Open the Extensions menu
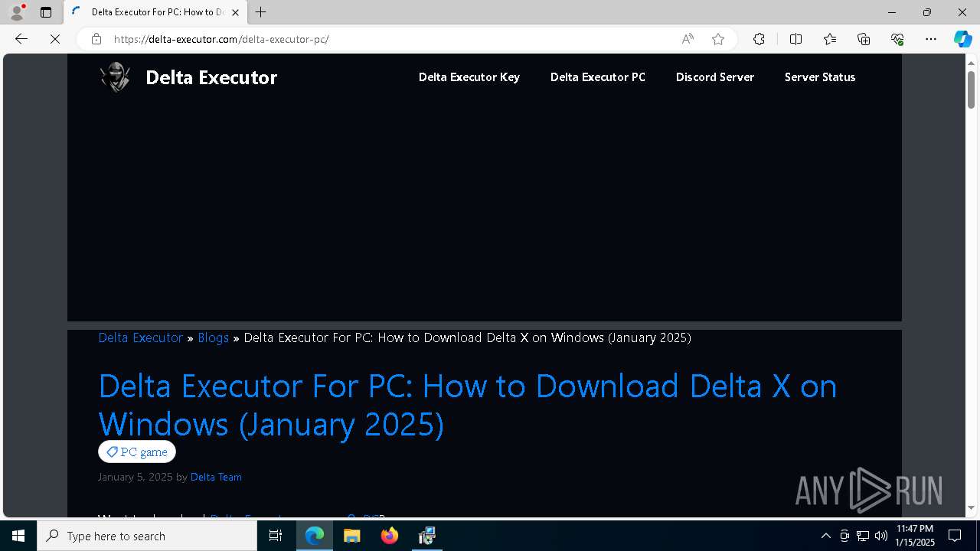This screenshot has width=980, height=551. click(759, 39)
